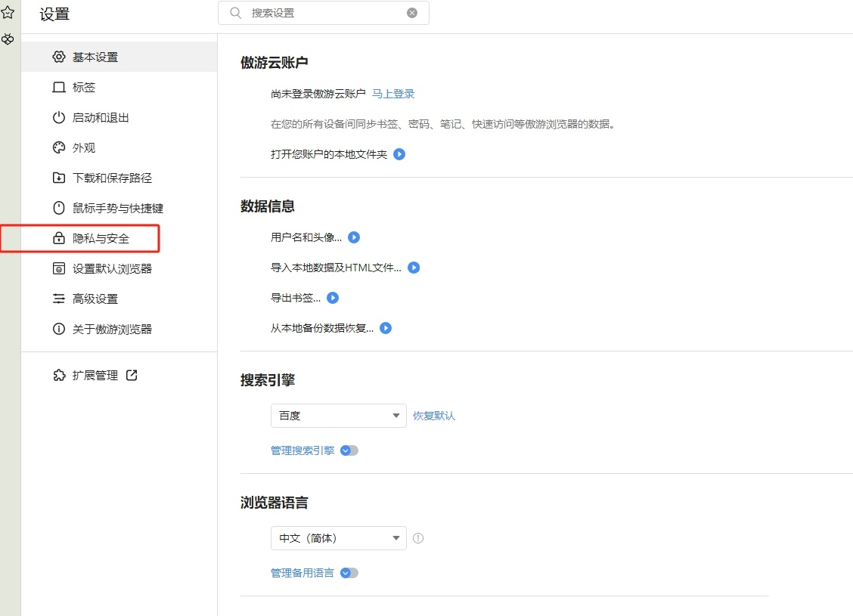Open the 基本设置 menu item

click(119, 57)
